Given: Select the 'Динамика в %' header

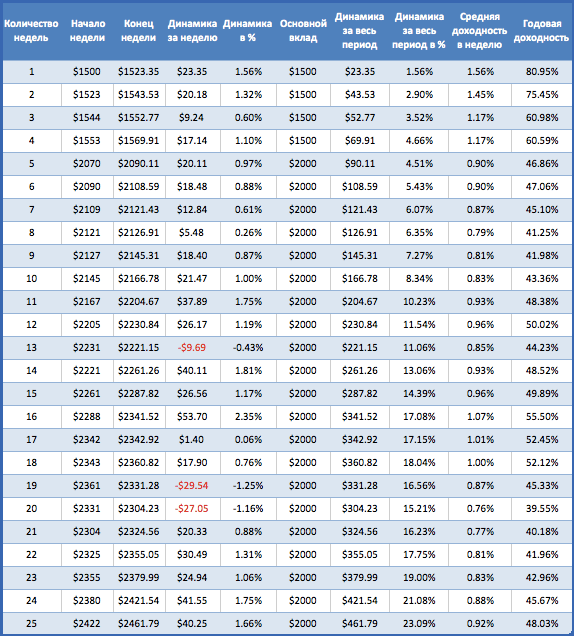Looking at the screenshot, I should pos(247,30).
